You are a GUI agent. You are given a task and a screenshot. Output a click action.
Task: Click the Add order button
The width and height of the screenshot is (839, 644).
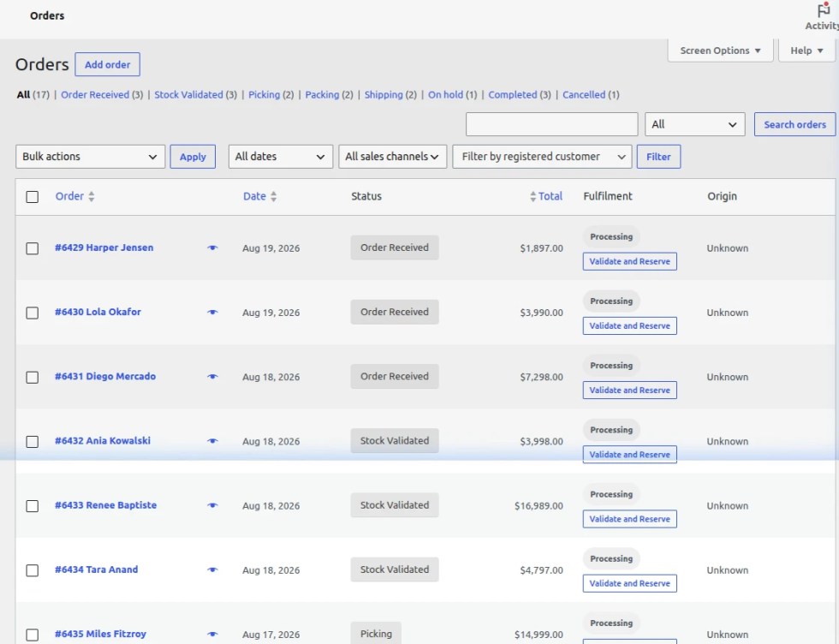coord(108,64)
